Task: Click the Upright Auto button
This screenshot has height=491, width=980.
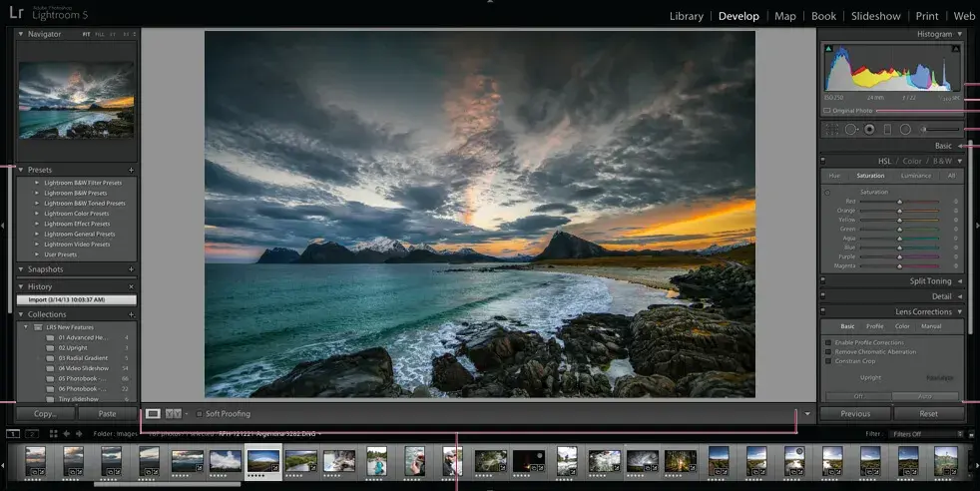Action: (925, 396)
